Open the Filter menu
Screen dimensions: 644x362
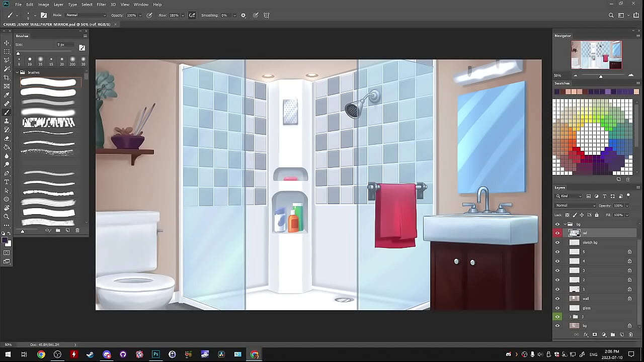[x=101, y=5]
